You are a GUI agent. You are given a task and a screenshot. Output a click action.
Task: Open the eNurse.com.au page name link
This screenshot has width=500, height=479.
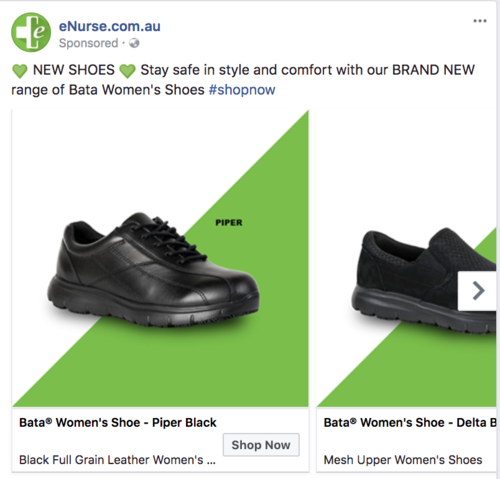coord(110,26)
